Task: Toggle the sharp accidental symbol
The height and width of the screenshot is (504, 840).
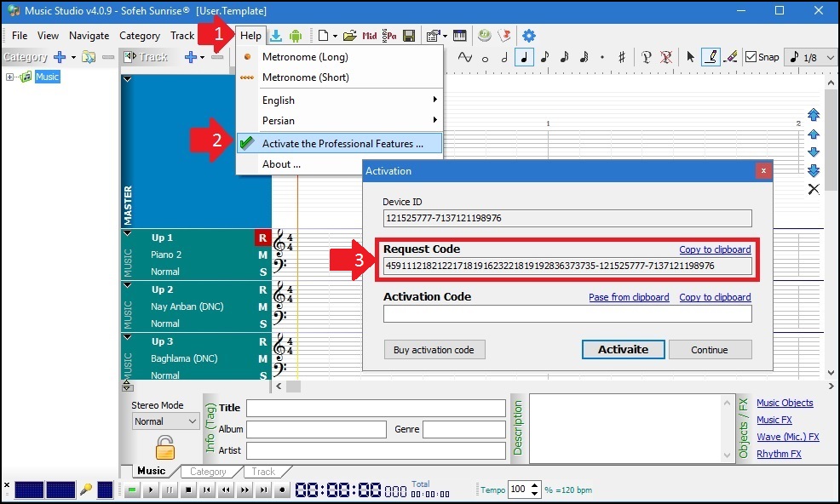Action: tap(621, 57)
